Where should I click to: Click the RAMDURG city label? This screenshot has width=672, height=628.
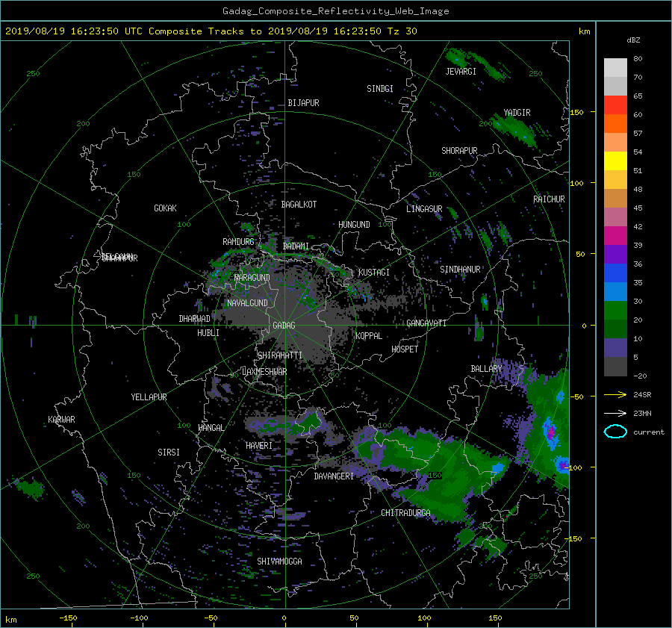238,242
